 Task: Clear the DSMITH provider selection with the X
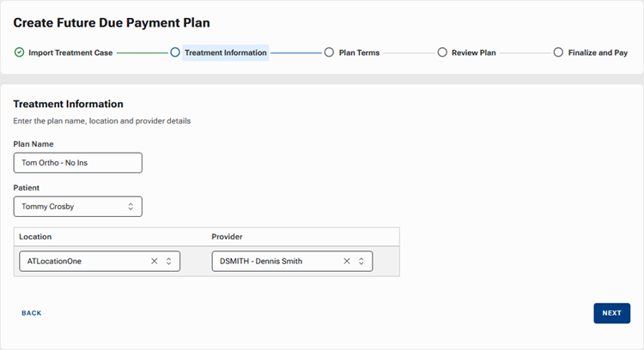click(x=347, y=261)
